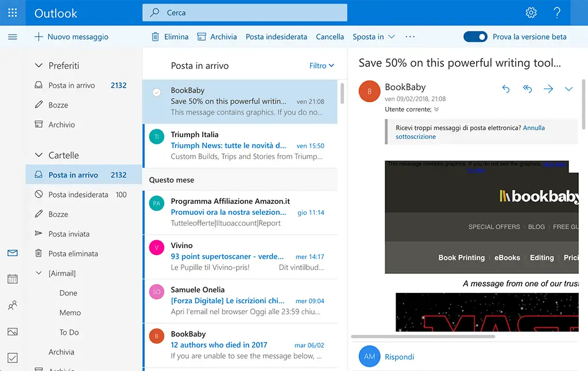Click the Samuele Onelia SO avatar
The width and height of the screenshot is (588, 371).
157,292
